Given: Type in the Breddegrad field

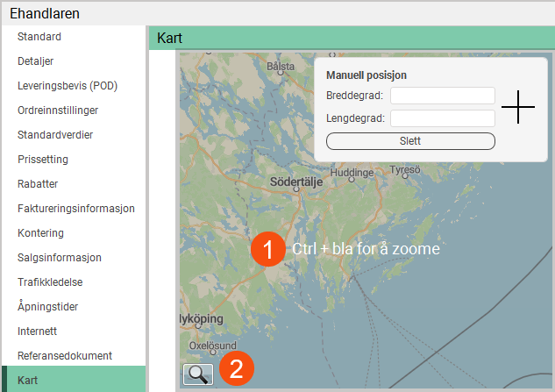Looking at the screenshot, I should (443, 96).
